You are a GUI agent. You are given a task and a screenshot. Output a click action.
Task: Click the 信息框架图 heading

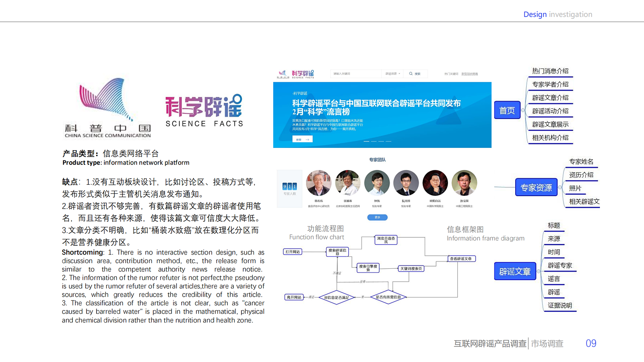click(465, 229)
